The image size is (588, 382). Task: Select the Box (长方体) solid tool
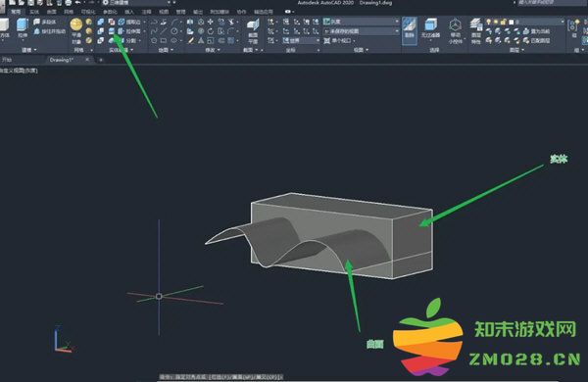[x=5, y=28]
